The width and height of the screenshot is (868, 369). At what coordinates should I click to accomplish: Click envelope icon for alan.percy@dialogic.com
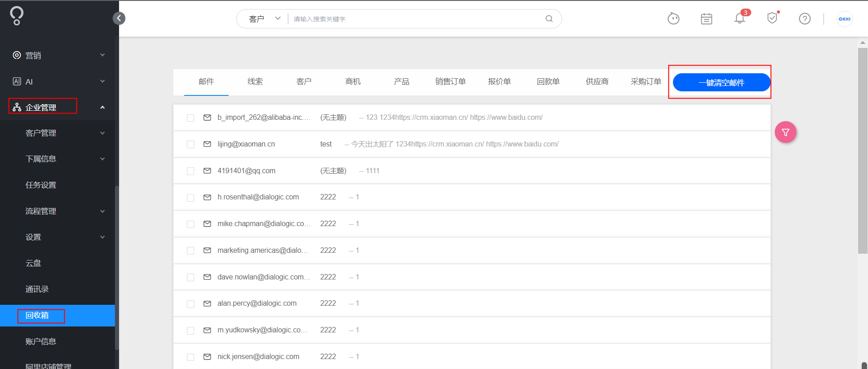[207, 303]
